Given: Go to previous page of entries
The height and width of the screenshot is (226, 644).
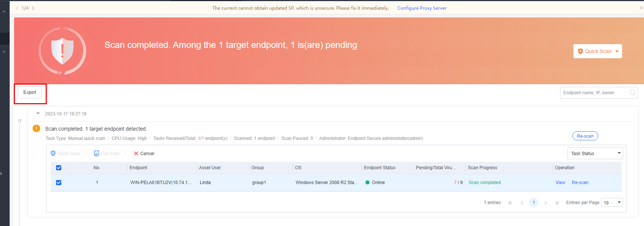Looking at the screenshot, I should pyautogui.click(x=522, y=203).
